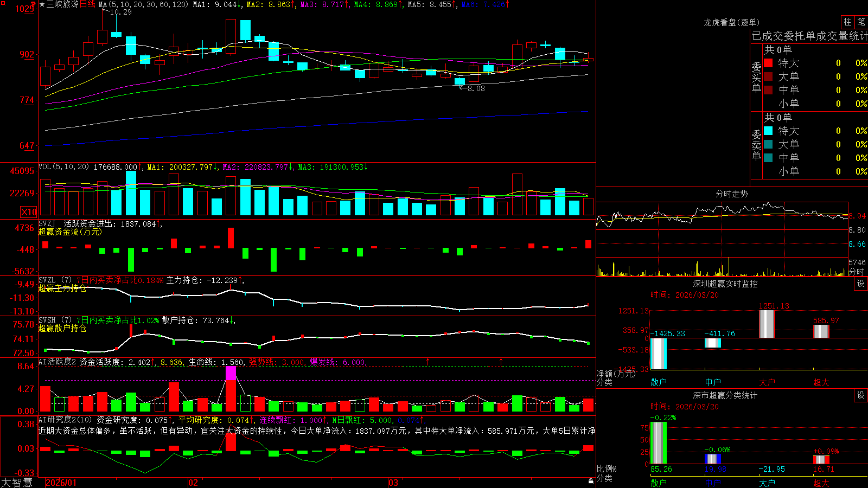Image resolution: width=868 pixels, height=488 pixels.
Task: Click the MA(5,10,20,30,60,120) indicator label
Action: point(143,4)
